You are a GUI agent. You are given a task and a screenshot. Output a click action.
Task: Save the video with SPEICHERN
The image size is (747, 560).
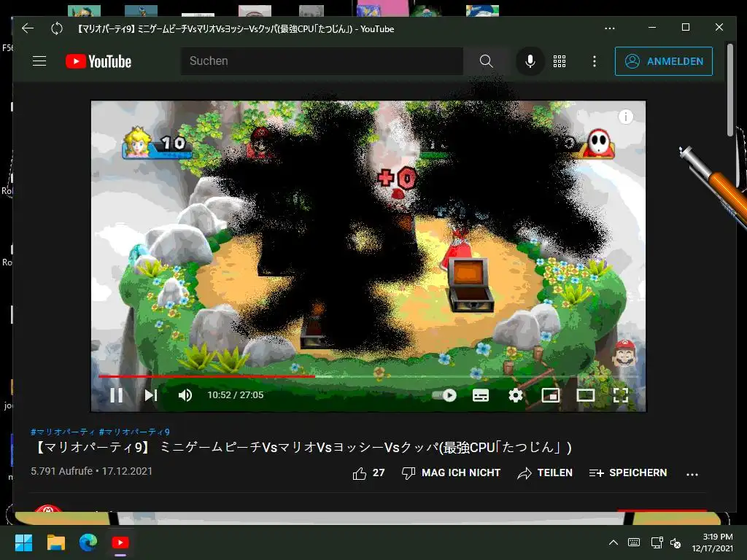[x=628, y=472]
